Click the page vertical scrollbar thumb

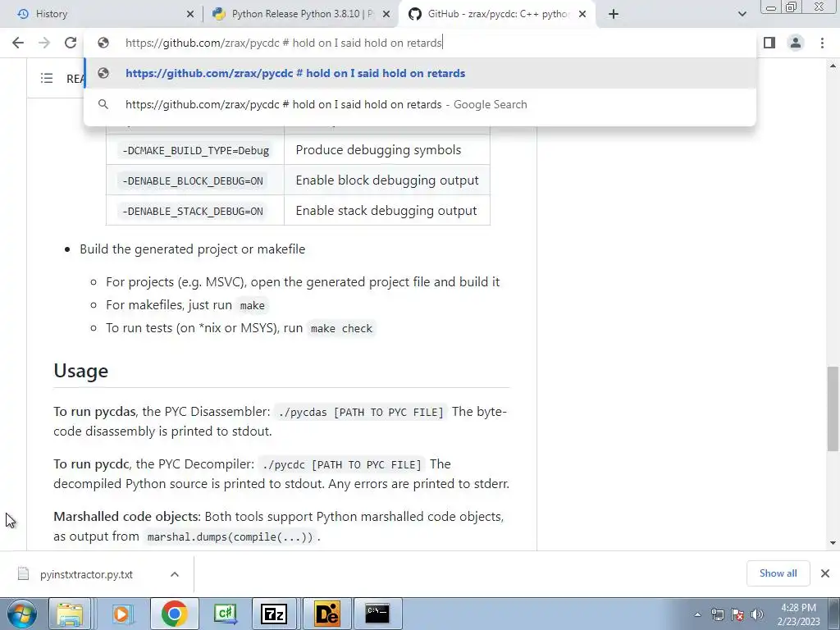(x=833, y=409)
